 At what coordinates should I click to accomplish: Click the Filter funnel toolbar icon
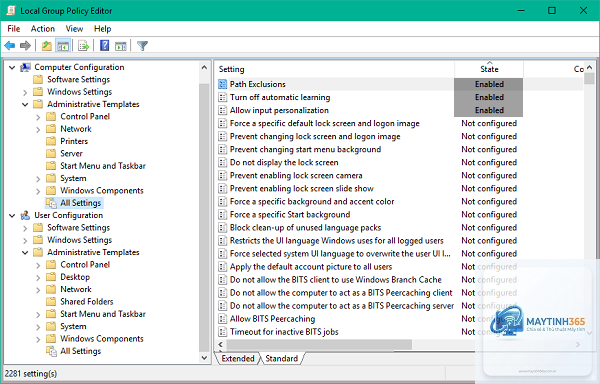[142, 46]
